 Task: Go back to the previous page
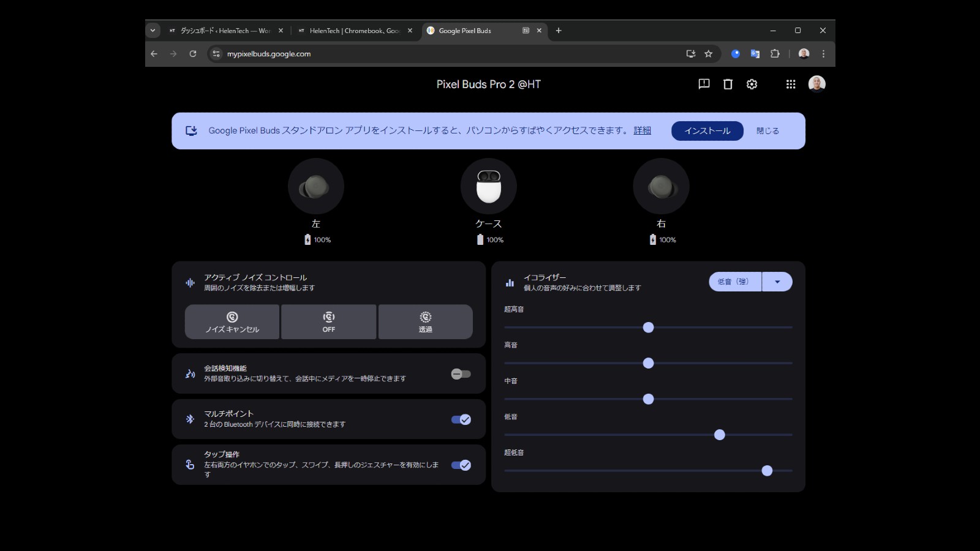click(154, 54)
